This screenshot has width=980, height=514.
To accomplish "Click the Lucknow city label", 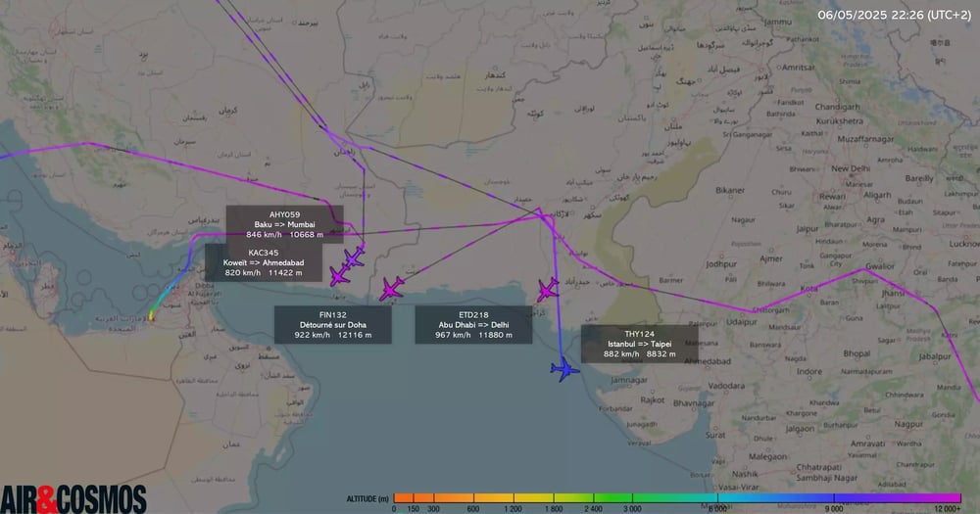I will [963, 244].
